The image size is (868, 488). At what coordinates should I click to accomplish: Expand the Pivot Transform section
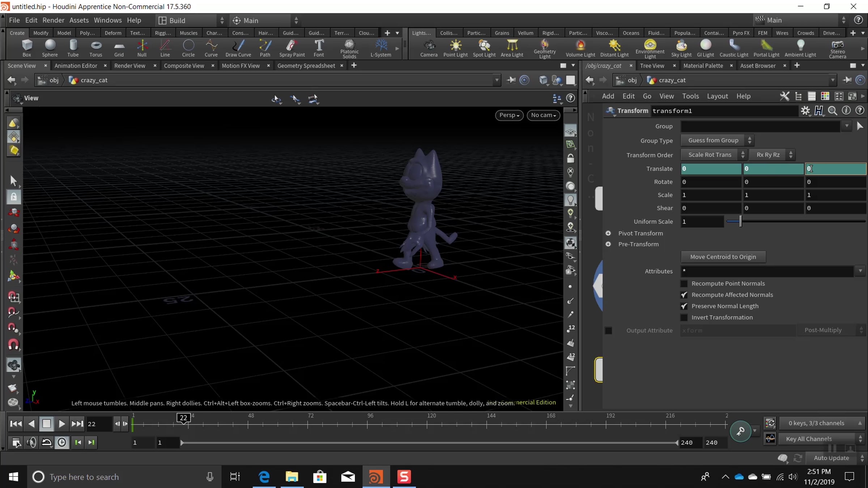click(608, 233)
